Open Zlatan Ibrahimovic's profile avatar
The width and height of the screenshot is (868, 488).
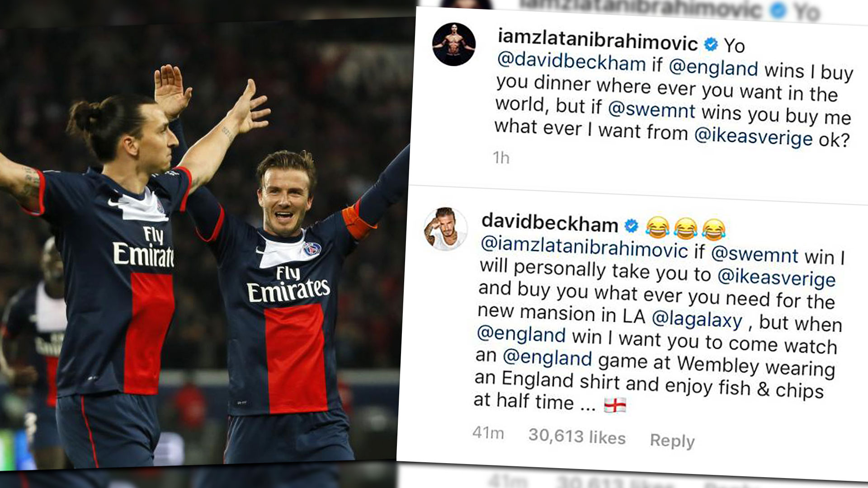pyautogui.click(x=454, y=44)
